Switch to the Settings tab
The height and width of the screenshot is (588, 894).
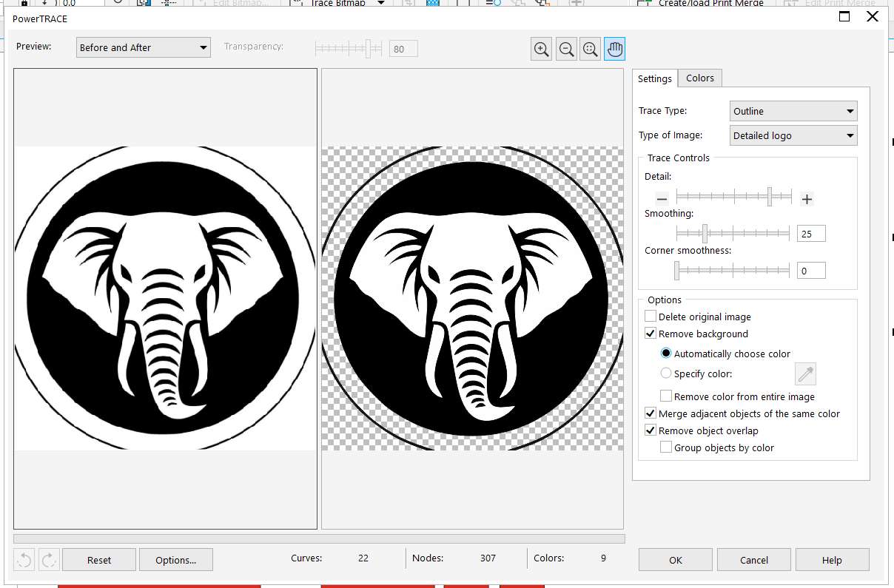(x=655, y=78)
